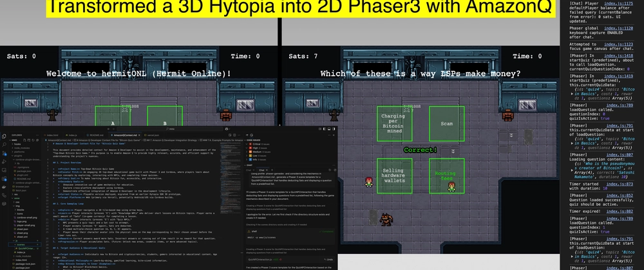
Task: Open Source Control icon in activity bar
Action: [4, 153]
